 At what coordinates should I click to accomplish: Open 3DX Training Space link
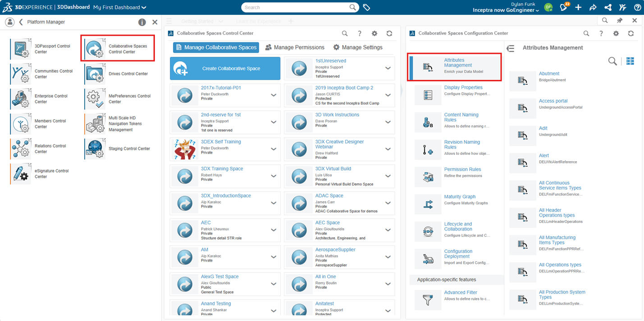click(x=222, y=169)
